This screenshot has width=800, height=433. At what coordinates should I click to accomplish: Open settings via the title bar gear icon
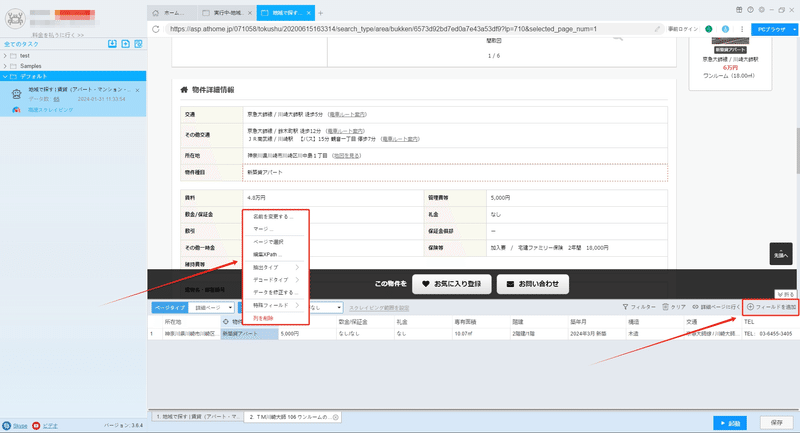tap(762, 10)
